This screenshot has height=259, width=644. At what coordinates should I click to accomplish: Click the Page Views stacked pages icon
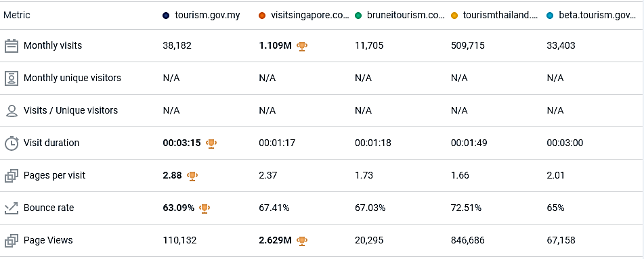(12, 241)
